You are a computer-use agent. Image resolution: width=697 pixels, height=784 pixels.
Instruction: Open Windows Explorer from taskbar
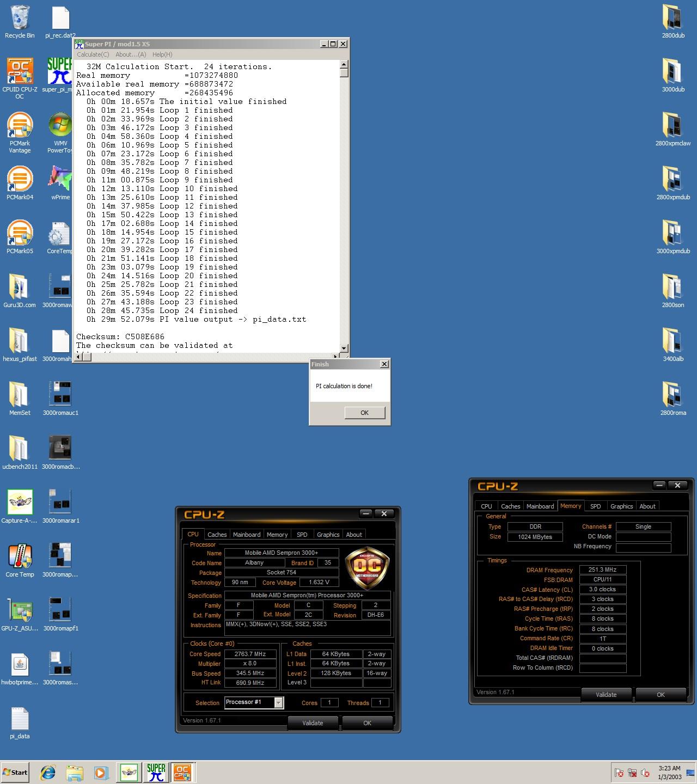coord(75,772)
